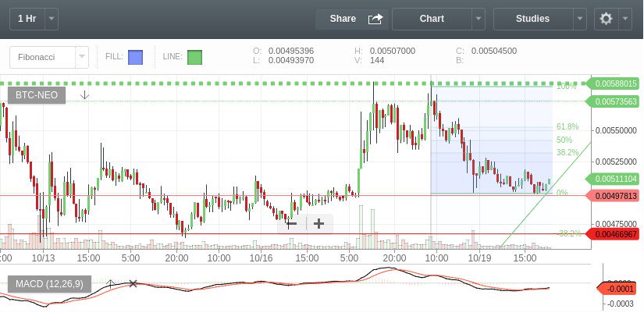This screenshot has width=644, height=334.
Task: Click the 10/13 date on time axis
Action: (x=43, y=258)
